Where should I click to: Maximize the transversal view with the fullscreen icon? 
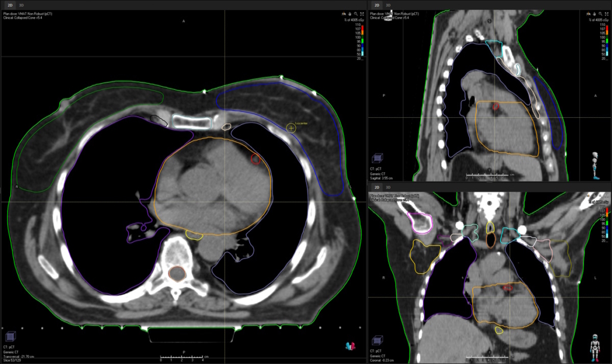point(362,13)
